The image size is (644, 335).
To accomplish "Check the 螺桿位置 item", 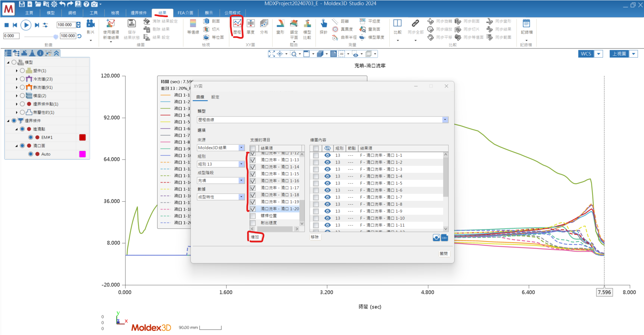I will click(253, 216).
